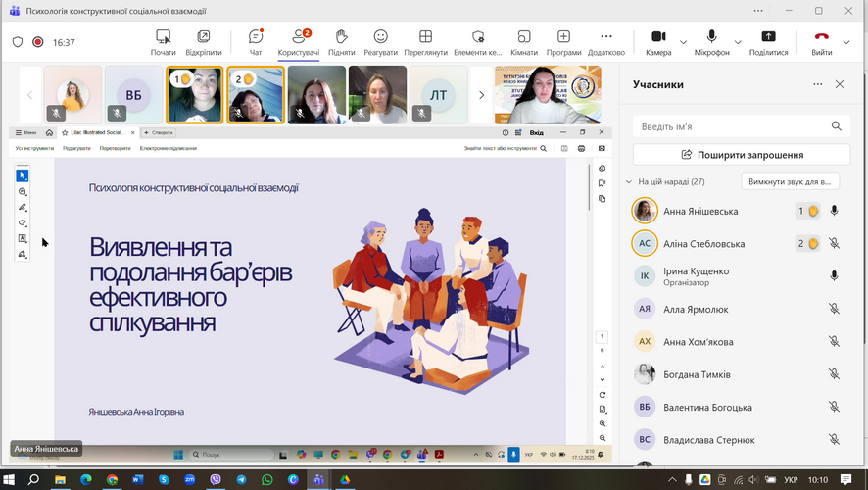Open the Переглянути view menu
The image size is (868, 490).
click(x=425, y=41)
